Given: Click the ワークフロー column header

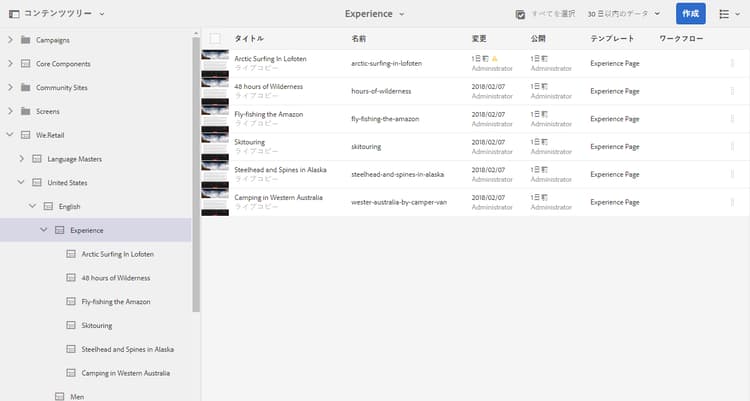Looking at the screenshot, I should tap(681, 38).
